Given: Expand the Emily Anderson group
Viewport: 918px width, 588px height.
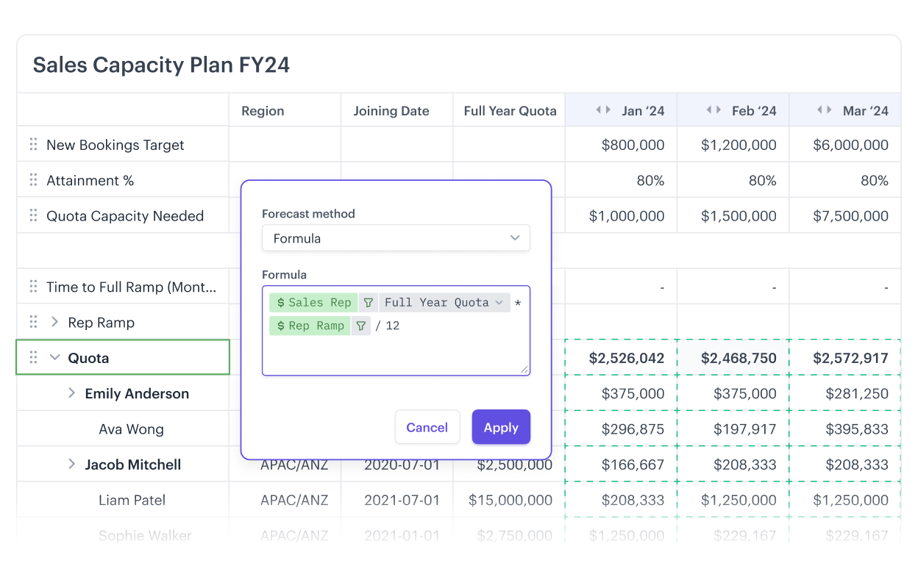Looking at the screenshot, I should click(71, 393).
